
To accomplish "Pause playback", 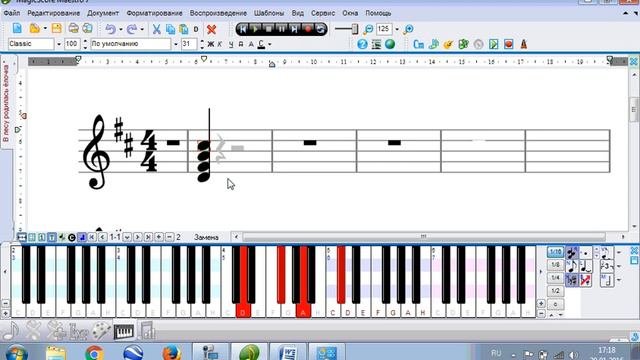I will [281, 29].
